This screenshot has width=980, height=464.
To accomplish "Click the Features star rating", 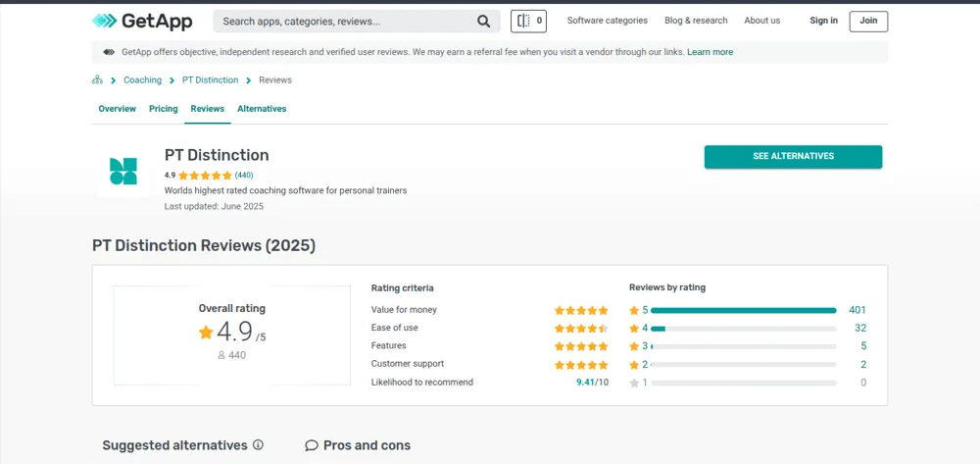I will pyautogui.click(x=580, y=346).
